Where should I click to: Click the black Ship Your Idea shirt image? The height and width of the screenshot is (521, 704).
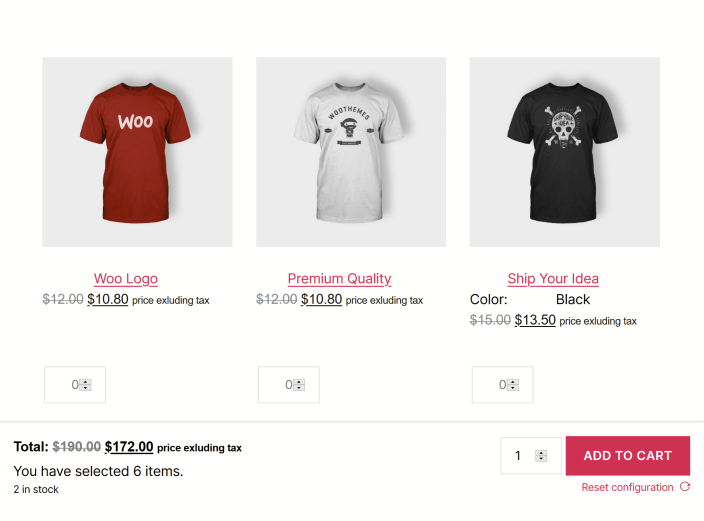(565, 152)
